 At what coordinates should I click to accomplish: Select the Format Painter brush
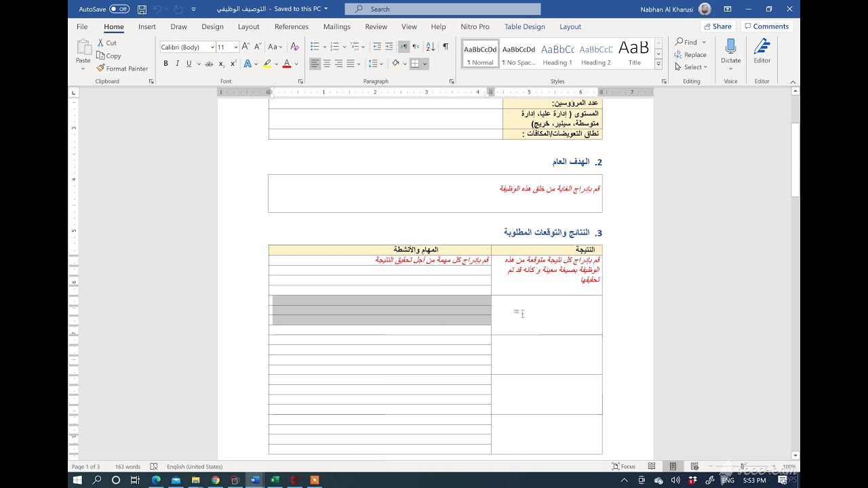point(100,68)
